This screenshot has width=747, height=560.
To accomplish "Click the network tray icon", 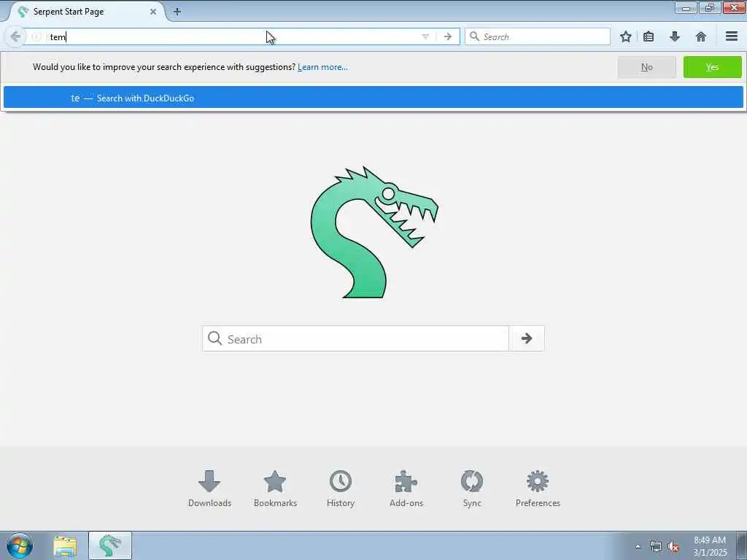I will [656, 547].
